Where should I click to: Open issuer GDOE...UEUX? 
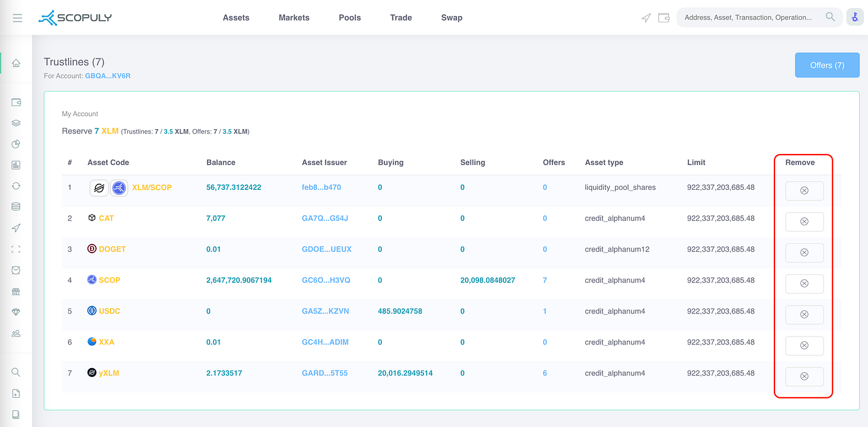[327, 249]
